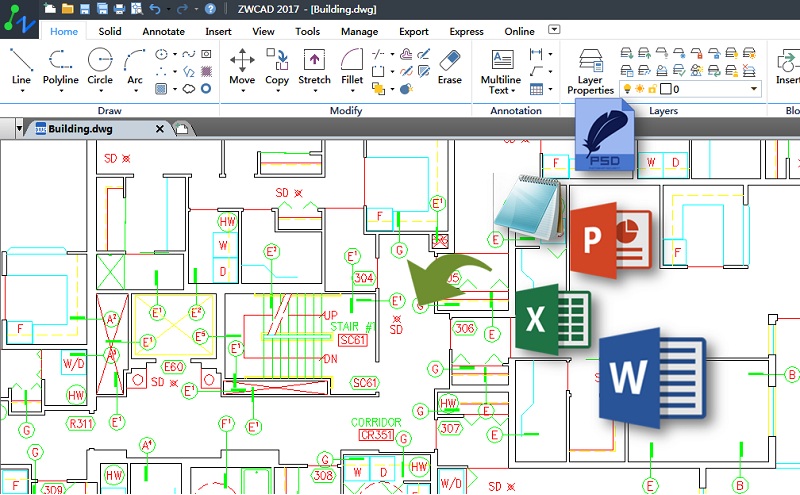Select the Arc tool

pos(135,66)
